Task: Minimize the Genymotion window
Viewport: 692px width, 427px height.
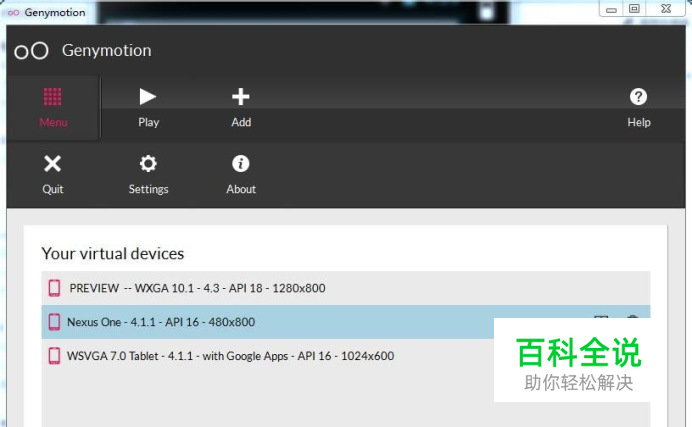Action: click(x=611, y=9)
